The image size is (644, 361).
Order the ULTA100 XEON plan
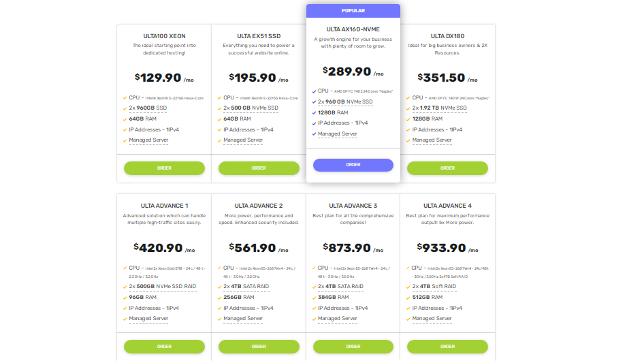tap(164, 168)
